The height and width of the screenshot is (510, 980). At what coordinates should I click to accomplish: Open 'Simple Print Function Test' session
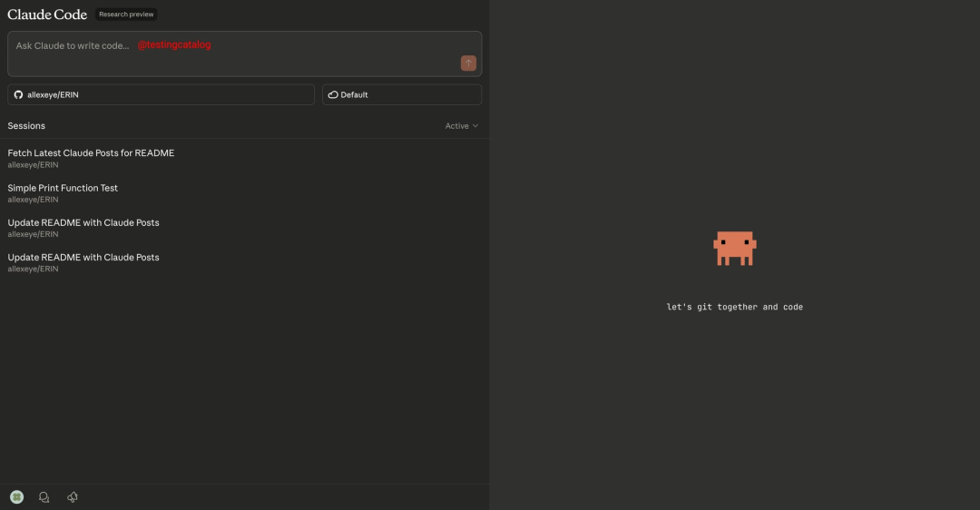244,193
